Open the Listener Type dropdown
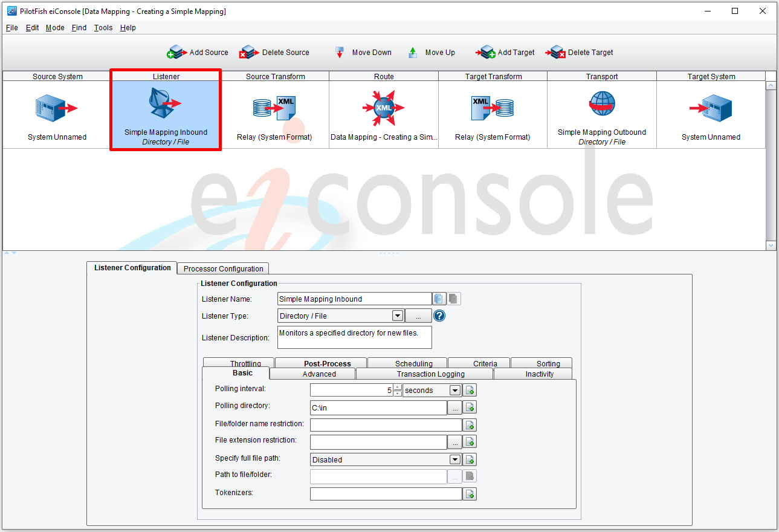This screenshot has height=532, width=779. coord(397,316)
